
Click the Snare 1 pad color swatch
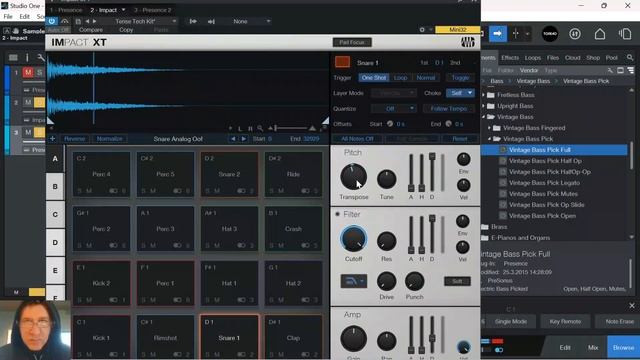tap(342, 62)
